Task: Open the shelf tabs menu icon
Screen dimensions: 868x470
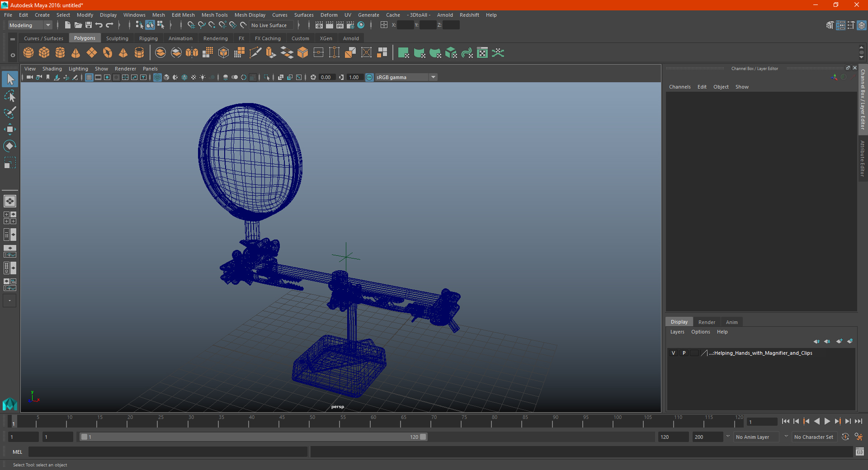Action: click(x=13, y=39)
